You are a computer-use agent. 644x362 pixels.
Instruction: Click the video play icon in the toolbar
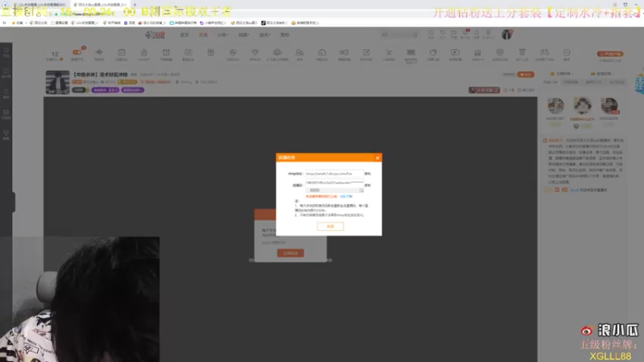coord(455,52)
